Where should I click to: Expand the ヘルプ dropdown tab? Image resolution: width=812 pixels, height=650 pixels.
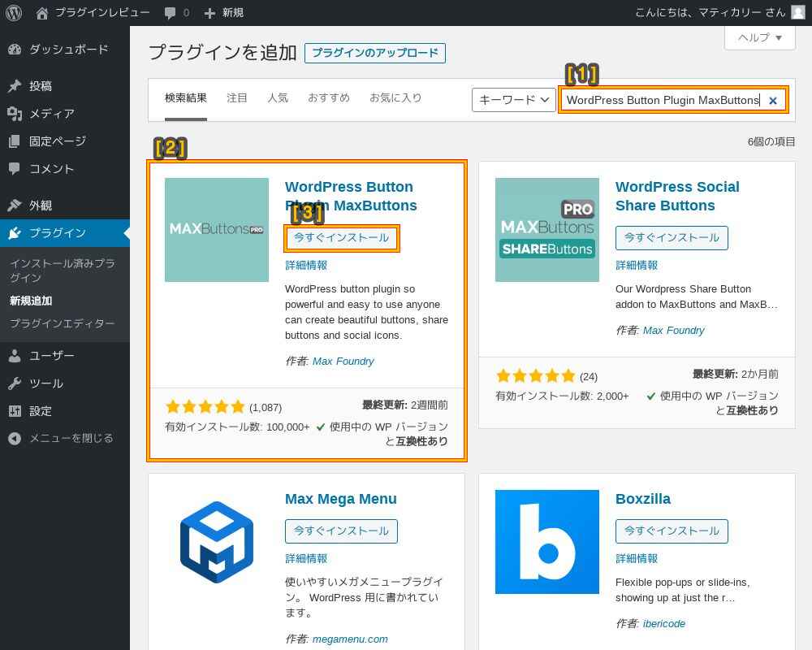760,37
